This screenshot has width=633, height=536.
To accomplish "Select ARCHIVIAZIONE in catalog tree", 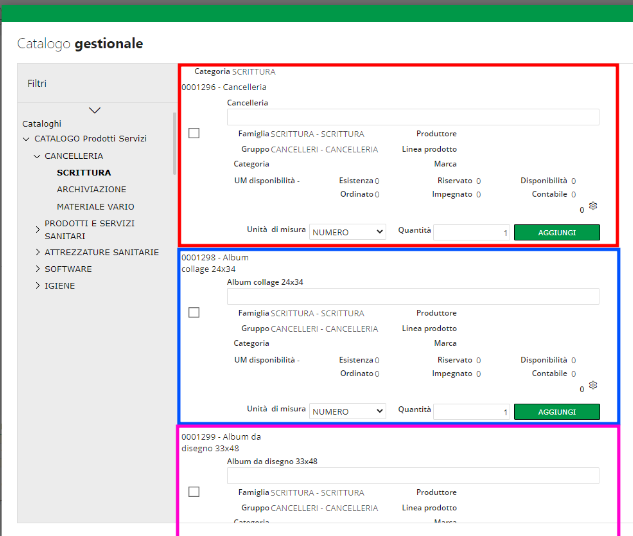I will point(91,189).
